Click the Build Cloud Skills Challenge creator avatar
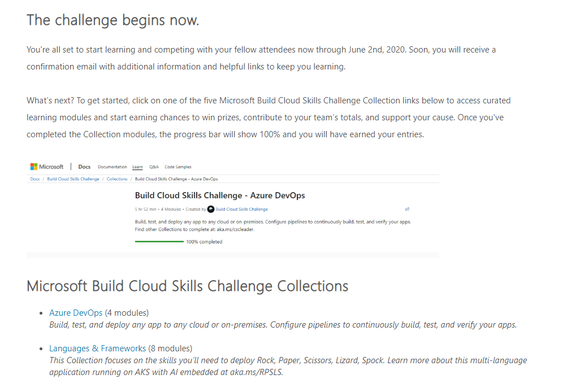The width and height of the screenshot is (563, 392). click(211, 209)
